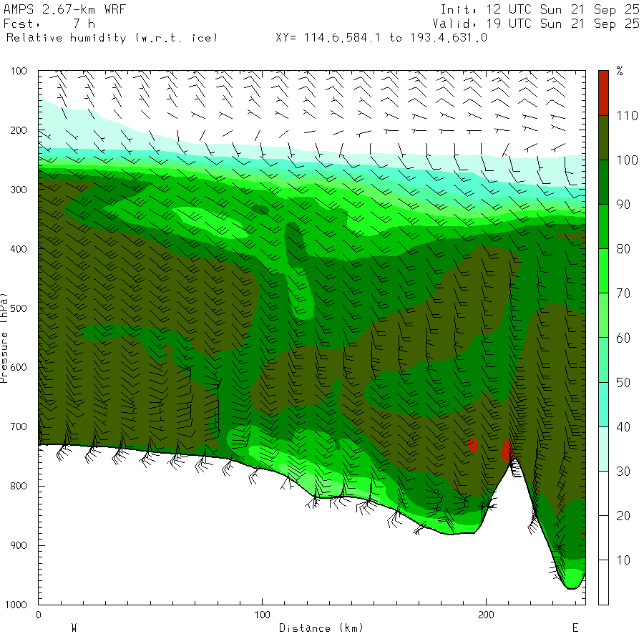The height and width of the screenshot is (644, 644).
Task: Click the 'Init: 12 UTC Sun 21 Sep 25' text
Action: pos(540,9)
